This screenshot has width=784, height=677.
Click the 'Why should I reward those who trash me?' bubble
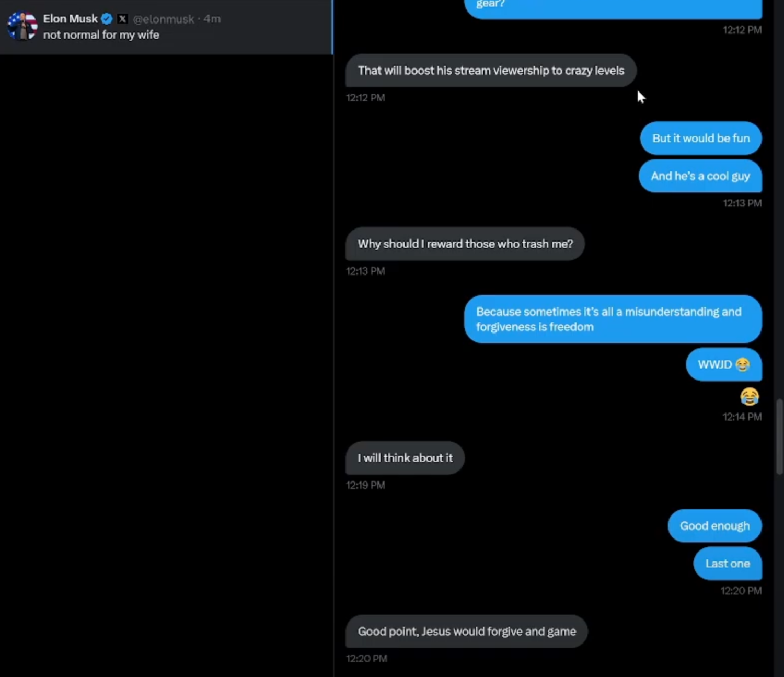(465, 244)
